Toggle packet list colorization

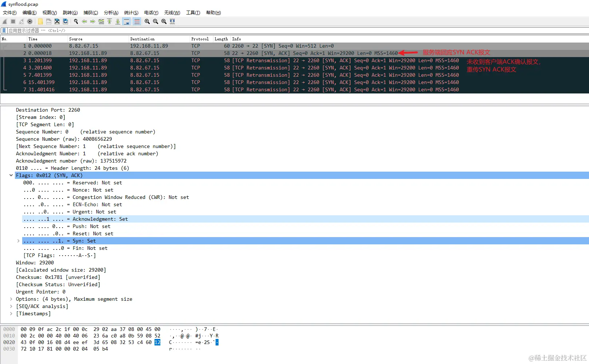tap(137, 21)
